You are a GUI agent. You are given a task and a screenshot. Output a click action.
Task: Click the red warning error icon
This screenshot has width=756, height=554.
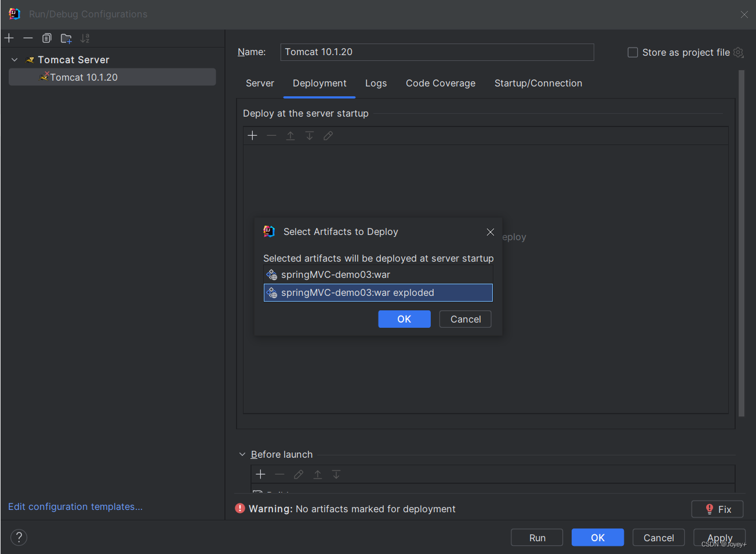pos(240,509)
